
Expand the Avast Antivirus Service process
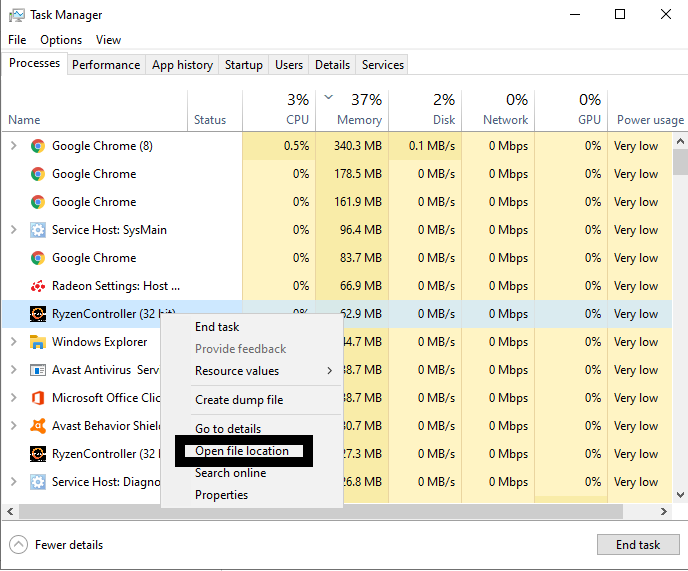[14, 370]
